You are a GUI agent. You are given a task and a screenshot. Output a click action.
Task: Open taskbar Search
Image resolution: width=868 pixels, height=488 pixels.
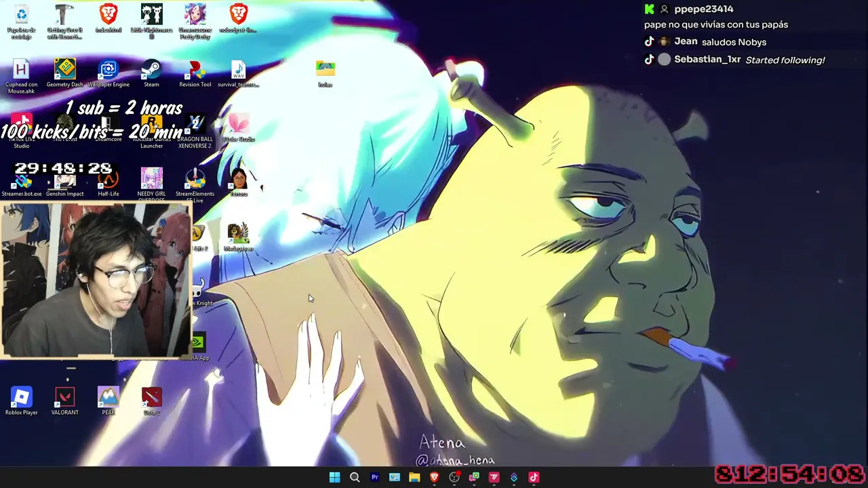[x=355, y=477]
